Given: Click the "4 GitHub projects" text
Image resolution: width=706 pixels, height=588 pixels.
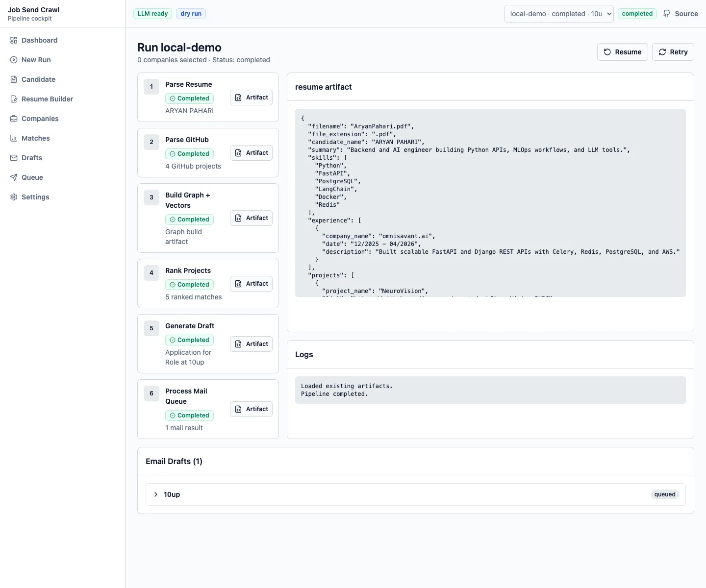Looking at the screenshot, I should coord(193,166).
